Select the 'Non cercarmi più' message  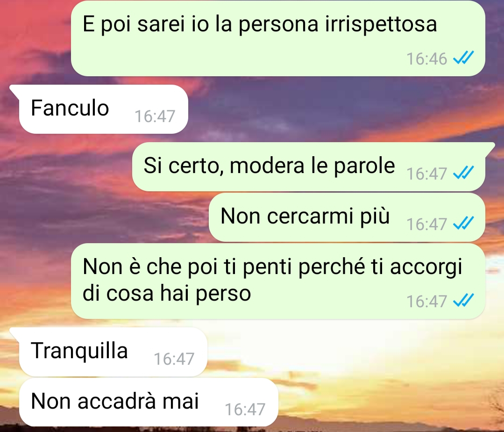point(347,217)
